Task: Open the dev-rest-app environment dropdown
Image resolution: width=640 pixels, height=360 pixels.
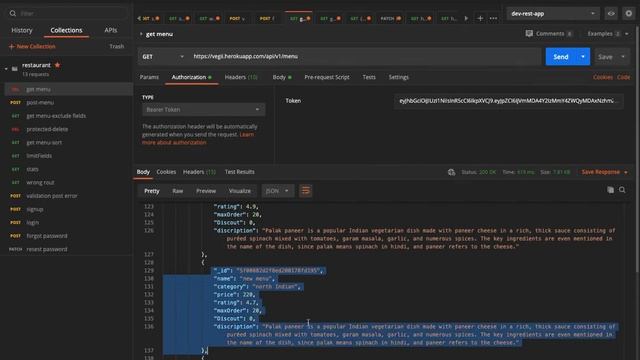Action: pos(553,13)
